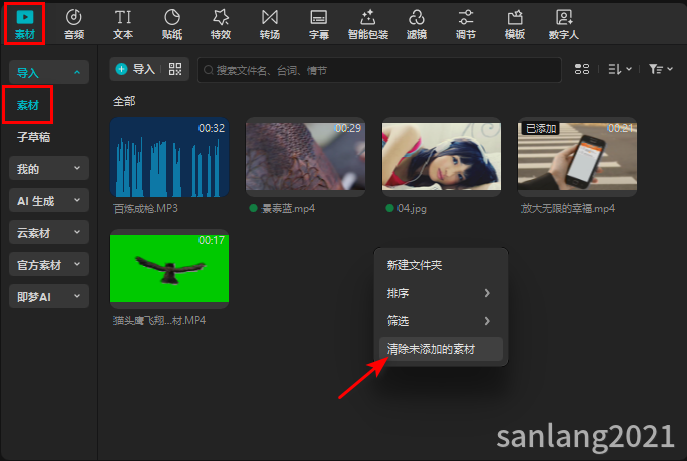
Task: Click the QR code import icon
Action: 175,69
